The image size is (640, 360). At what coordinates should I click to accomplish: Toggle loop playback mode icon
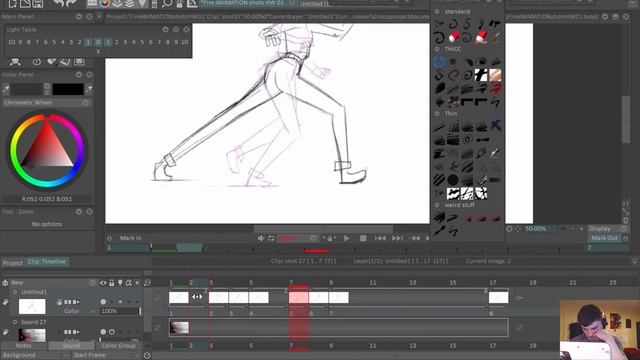pyautogui.click(x=271, y=238)
